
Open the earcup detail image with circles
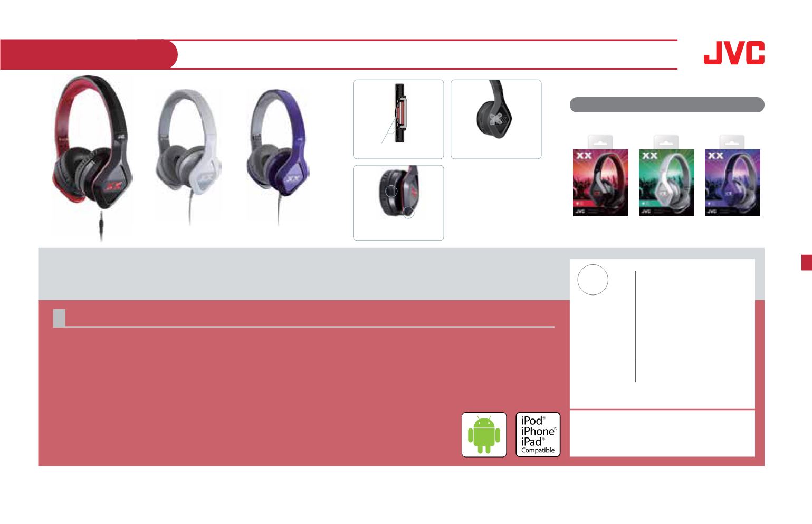coord(398,203)
